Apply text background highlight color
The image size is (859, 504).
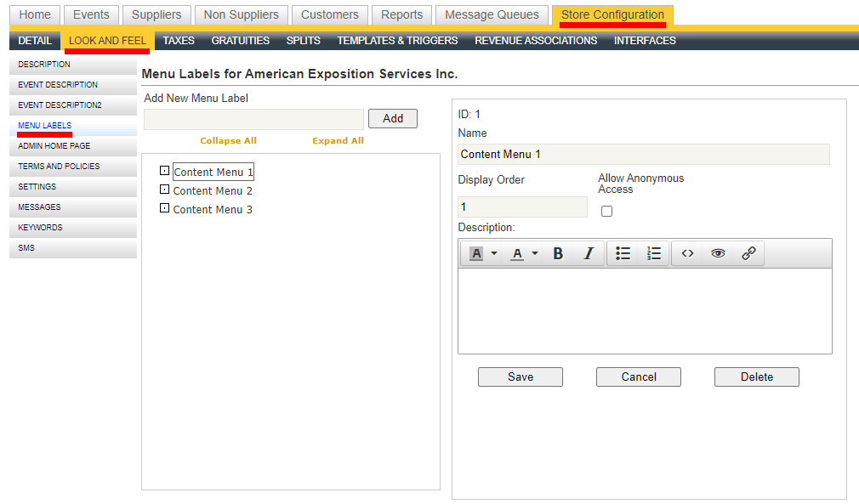pos(476,253)
